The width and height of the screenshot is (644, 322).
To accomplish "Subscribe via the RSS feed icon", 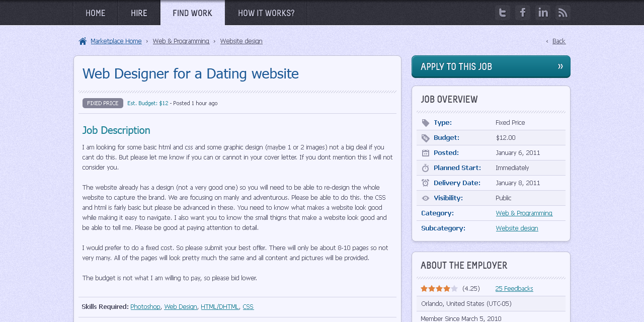I will [562, 12].
